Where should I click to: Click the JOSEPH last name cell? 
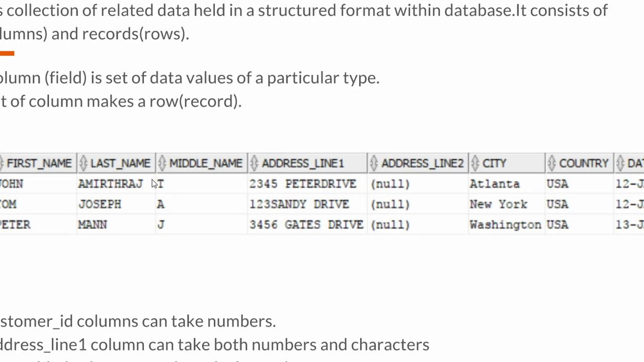[x=100, y=205]
